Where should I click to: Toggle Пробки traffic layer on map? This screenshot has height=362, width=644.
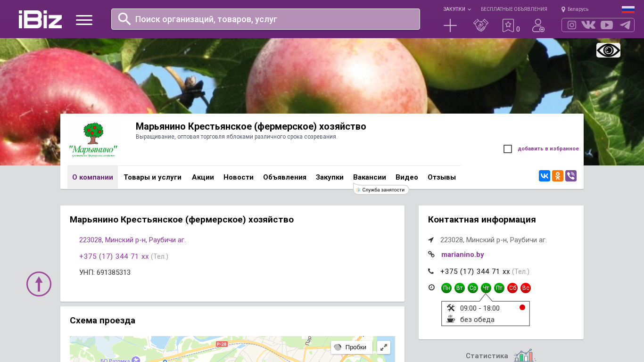(351, 347)
